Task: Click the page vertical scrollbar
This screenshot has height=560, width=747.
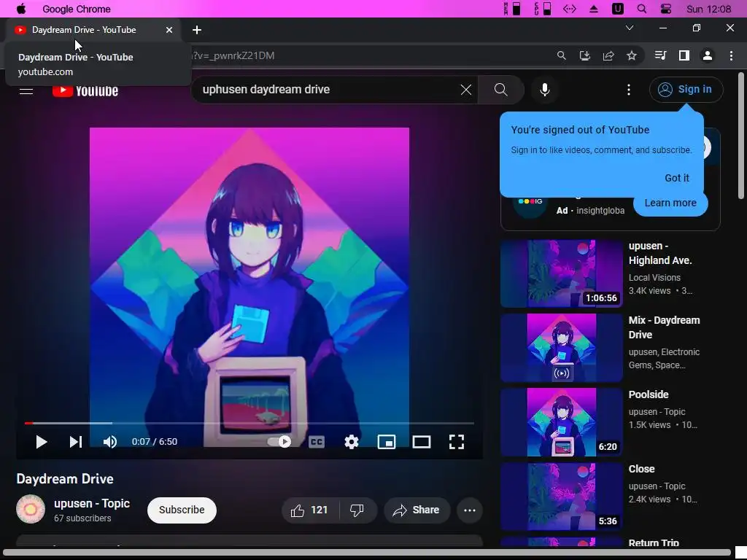Action: pos(740,136)
